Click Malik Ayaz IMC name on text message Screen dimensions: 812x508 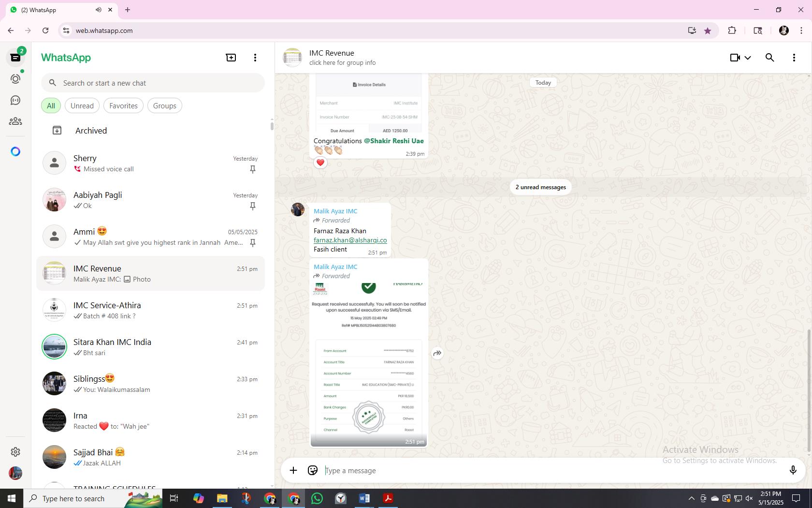pyautogui.click(x=335, y=211)
